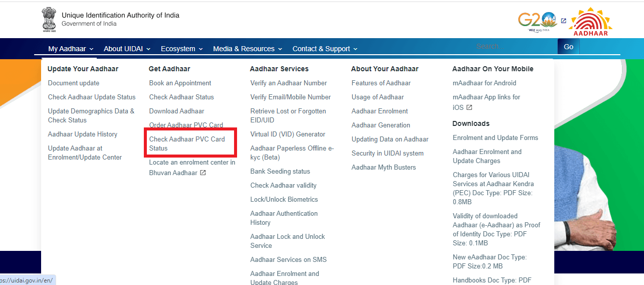Click external link icon after Bhuvan Aadhaar
Image resolution: width=644 pixels, height=285 pixels.
click(203, 173)
